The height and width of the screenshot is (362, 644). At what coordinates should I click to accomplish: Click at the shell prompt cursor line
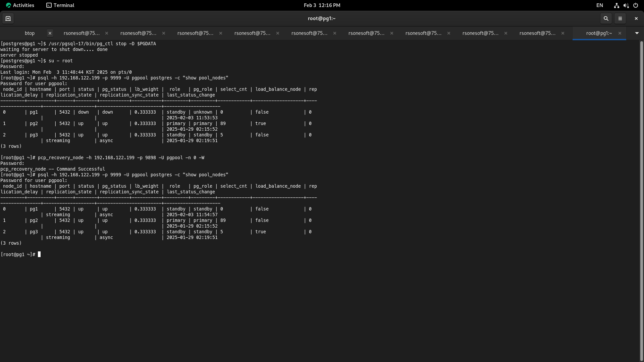(39, 254)
